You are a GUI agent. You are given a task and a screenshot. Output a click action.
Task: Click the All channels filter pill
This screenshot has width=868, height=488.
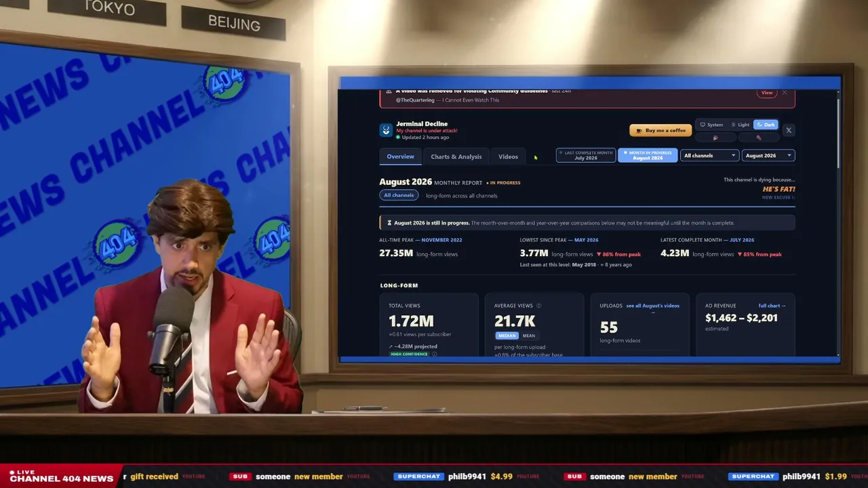coord(399,195)
